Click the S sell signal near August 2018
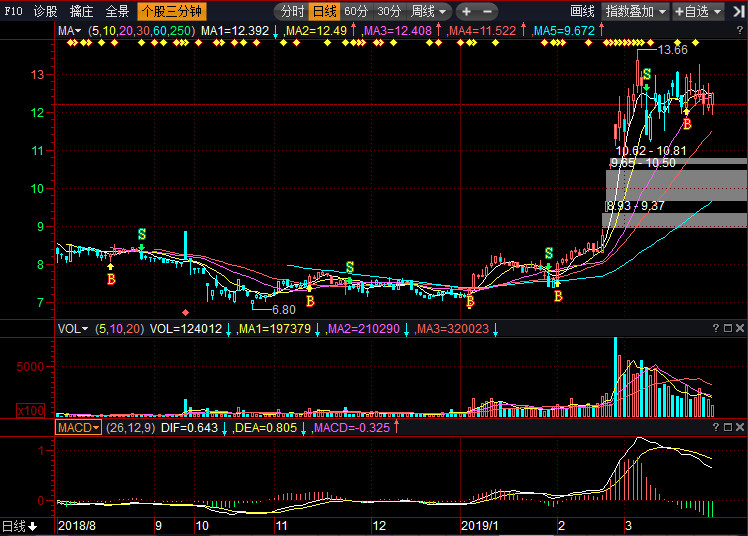Image resolution: width=748 pixels, height=536 pixels. (142, 234)
